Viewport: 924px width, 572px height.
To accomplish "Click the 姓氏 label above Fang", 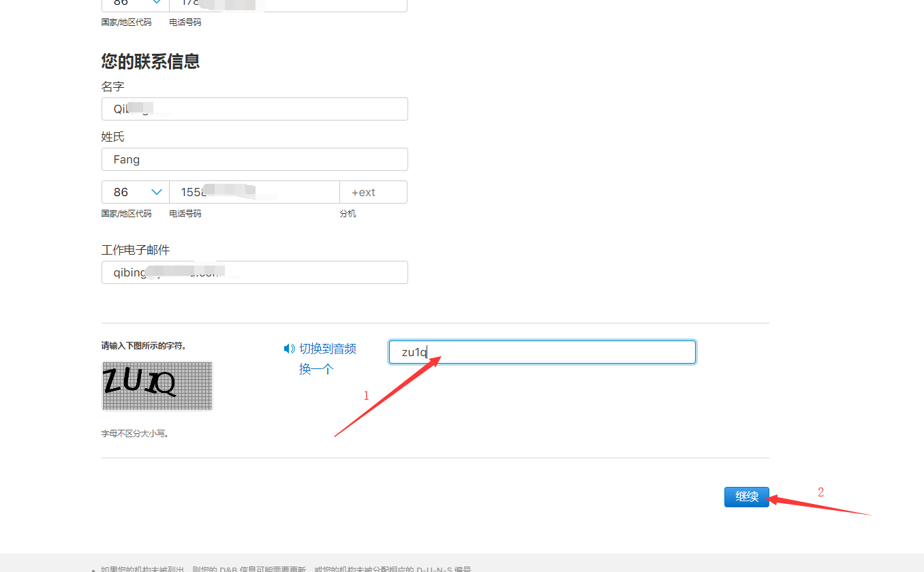I will pos(113,137).
